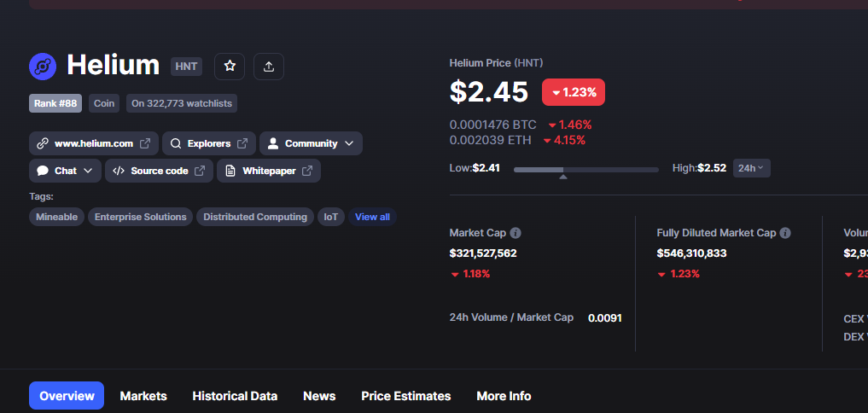
Task: Click the Helium Price (HNT) heading
Action: click(496, 63)
